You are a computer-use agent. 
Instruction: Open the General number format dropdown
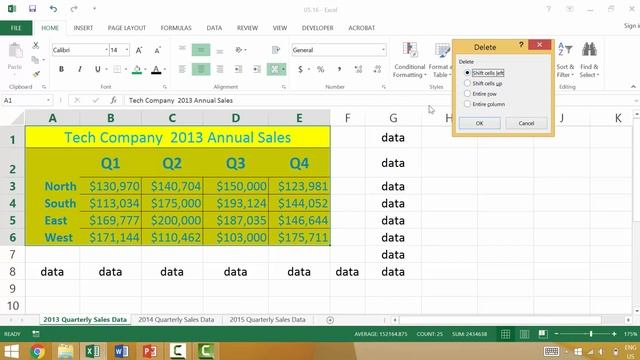pyautogui.click(x=383, y=50)
